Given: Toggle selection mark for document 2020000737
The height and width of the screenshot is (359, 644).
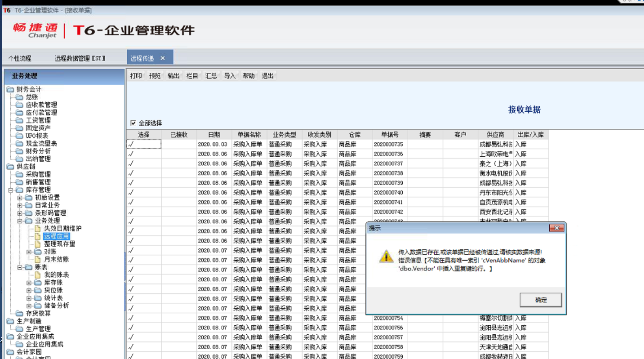Looking at the screenshot, I should point(144,164).
